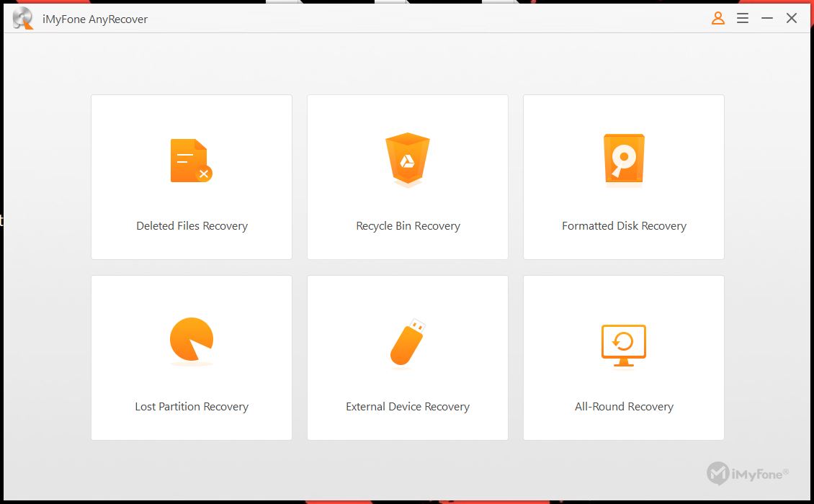Select the All-Round Recovery label

(x=624, y=406)
